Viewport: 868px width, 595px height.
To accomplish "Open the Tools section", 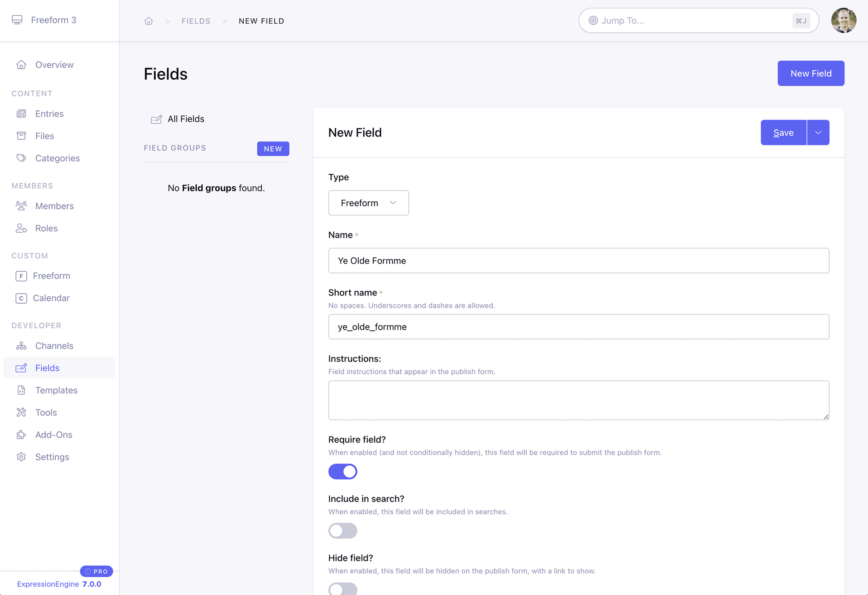I will (x=46, y=412).
